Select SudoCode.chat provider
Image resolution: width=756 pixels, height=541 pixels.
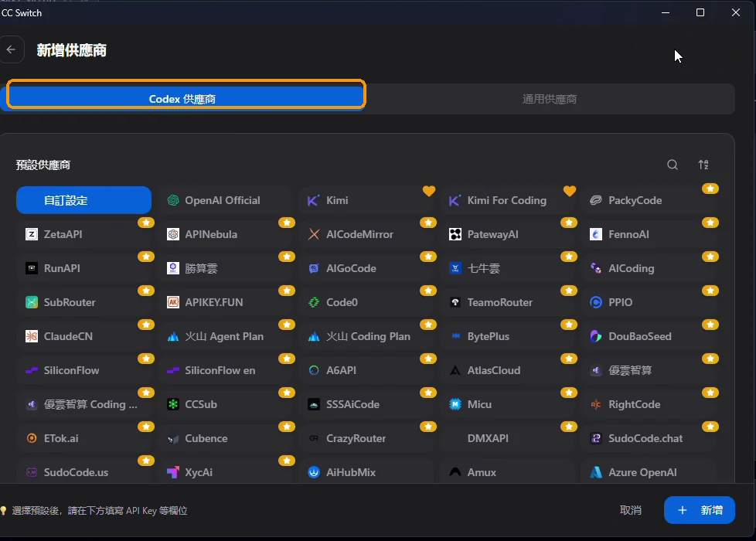(x=649, y=438)
